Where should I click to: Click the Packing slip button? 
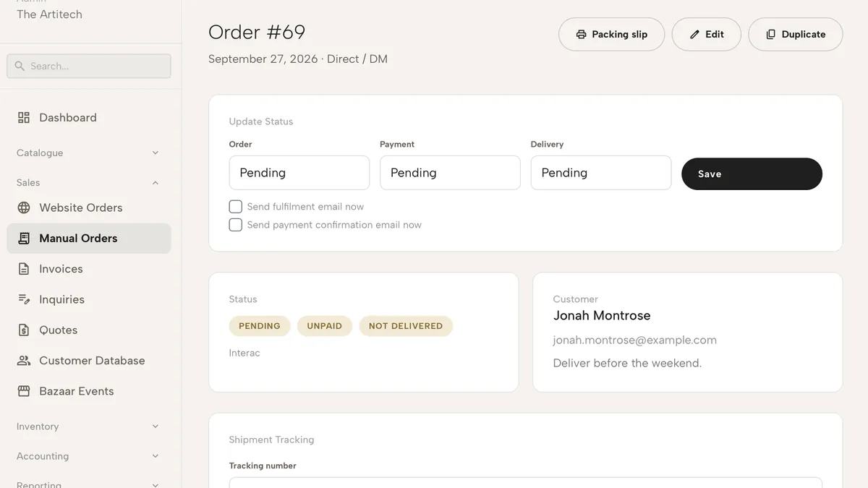click(x=612, y=34)
